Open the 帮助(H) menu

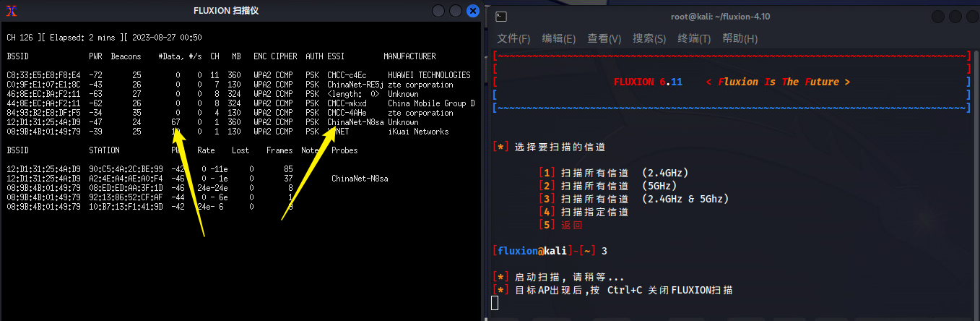pyautogui.click(x=740, y=38)
